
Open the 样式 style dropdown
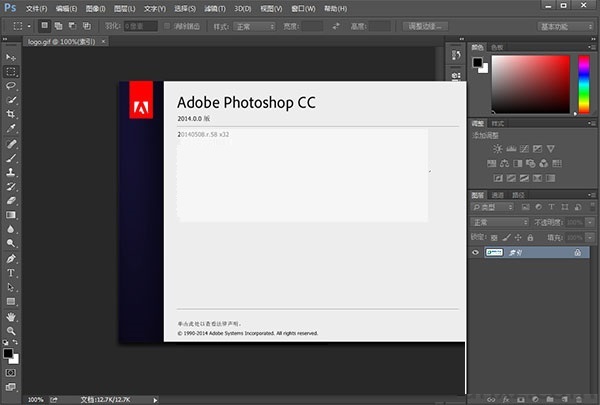tap(254, 26)
